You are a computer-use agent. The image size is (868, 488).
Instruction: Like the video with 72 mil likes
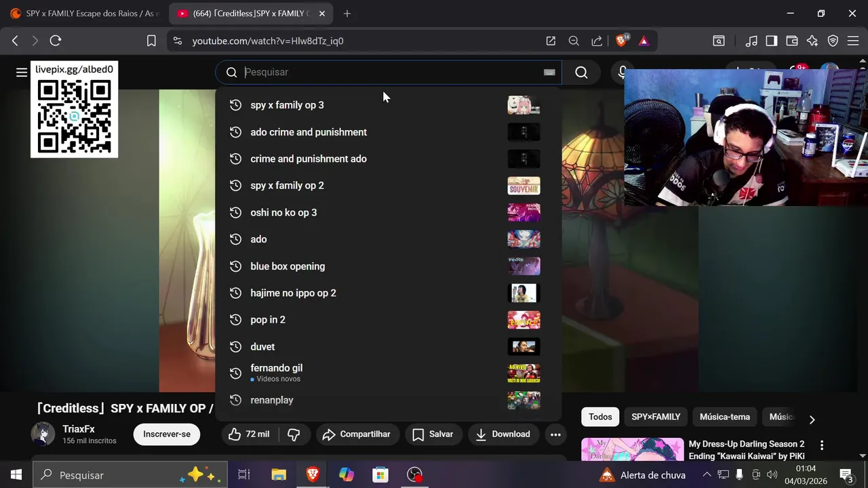click(x=248, y=434)
